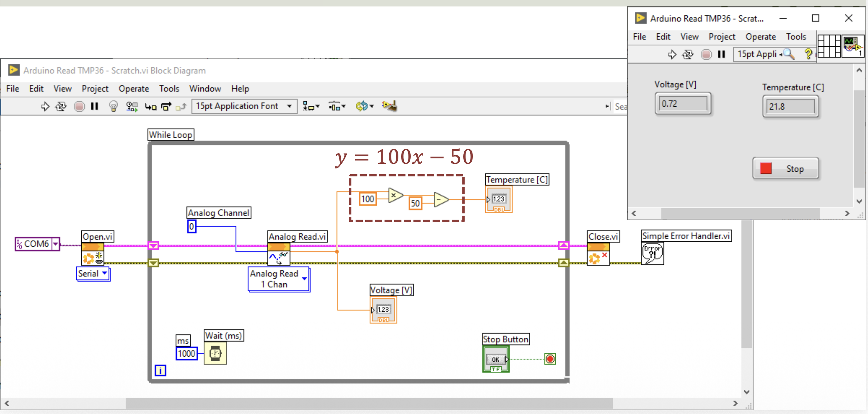
Task: Select the Close.vi node icon
Action: pos(598,254)
